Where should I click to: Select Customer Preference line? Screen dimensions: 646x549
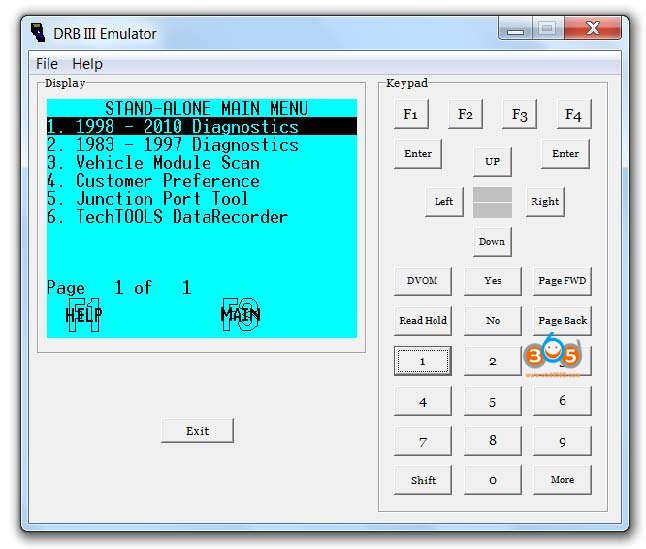pos(153,181)
